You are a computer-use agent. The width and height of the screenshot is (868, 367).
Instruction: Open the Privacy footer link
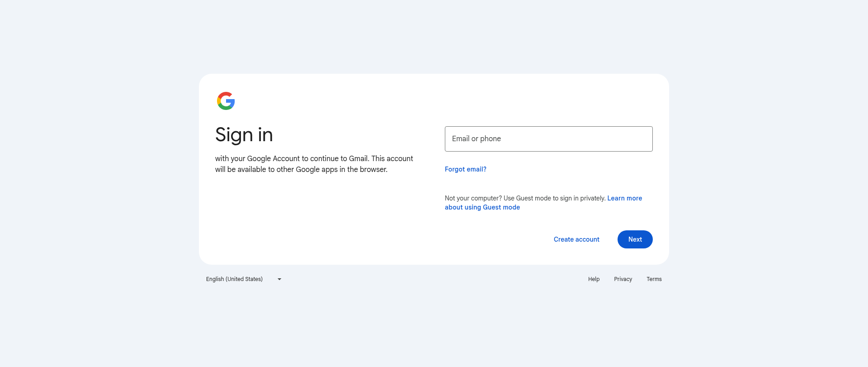[x=623, y=279]
